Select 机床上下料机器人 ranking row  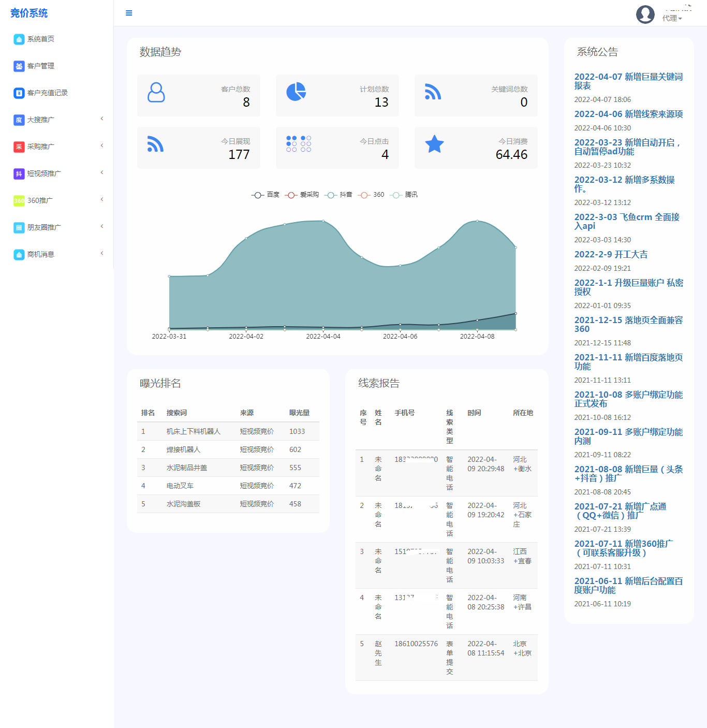point(228,431)
